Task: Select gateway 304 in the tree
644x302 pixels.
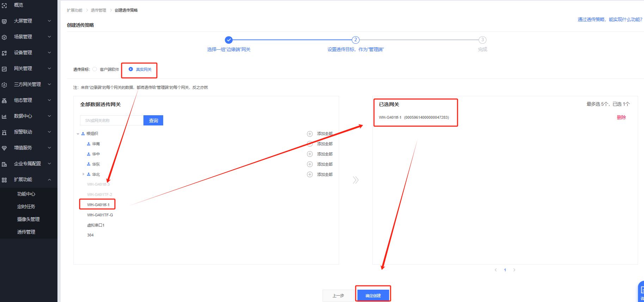Action: pyautogui.click(x=90, y=235)
